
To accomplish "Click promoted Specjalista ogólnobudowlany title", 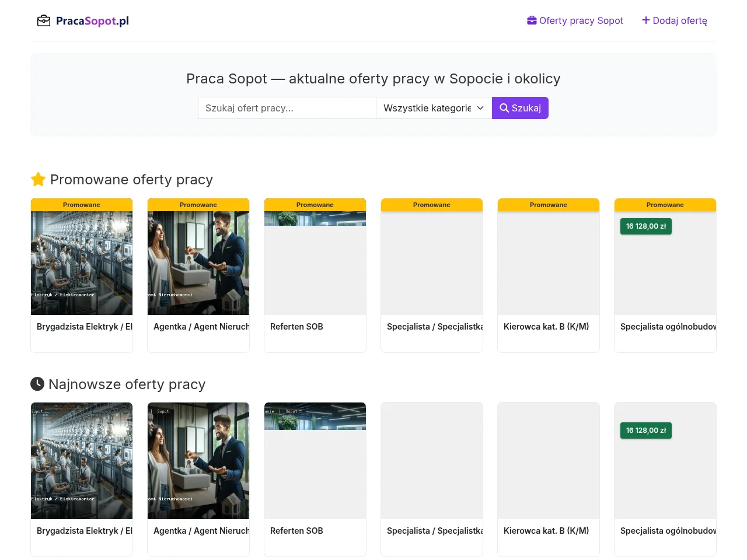I will [668, 327].
